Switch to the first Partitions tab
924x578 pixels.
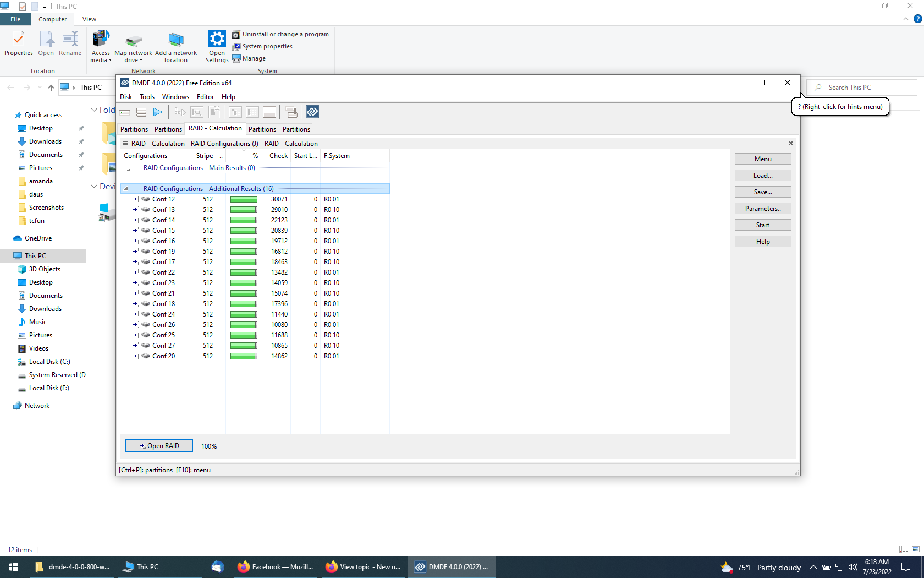134,129
